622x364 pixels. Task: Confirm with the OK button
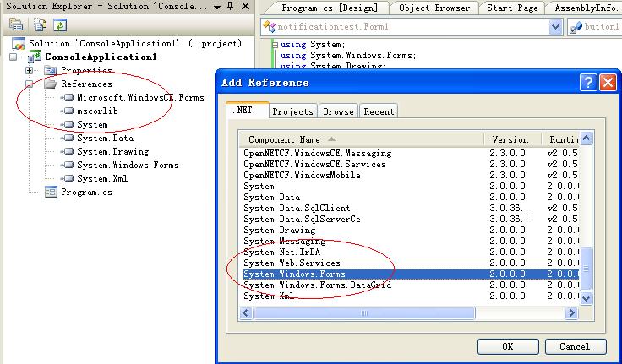[508, 346]
